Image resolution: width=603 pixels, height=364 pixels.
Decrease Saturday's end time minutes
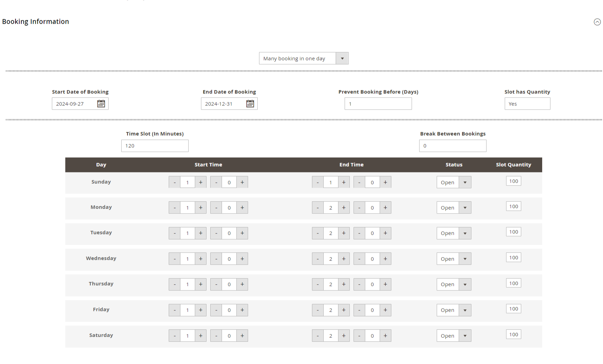359,336
